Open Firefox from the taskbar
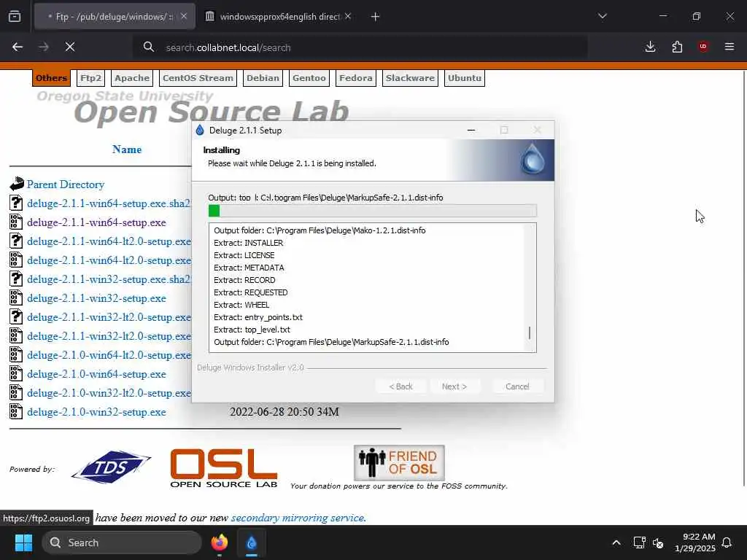 [x=220, y=542]
